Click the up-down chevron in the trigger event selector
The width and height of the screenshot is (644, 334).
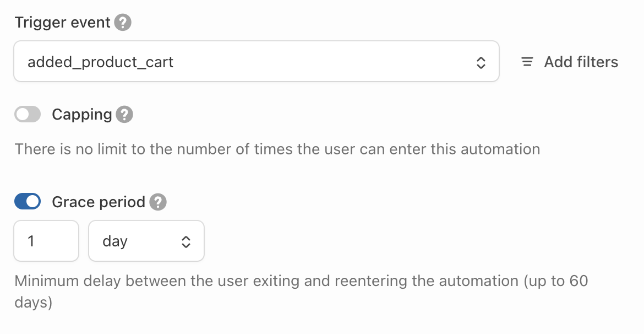click(481, 62)
